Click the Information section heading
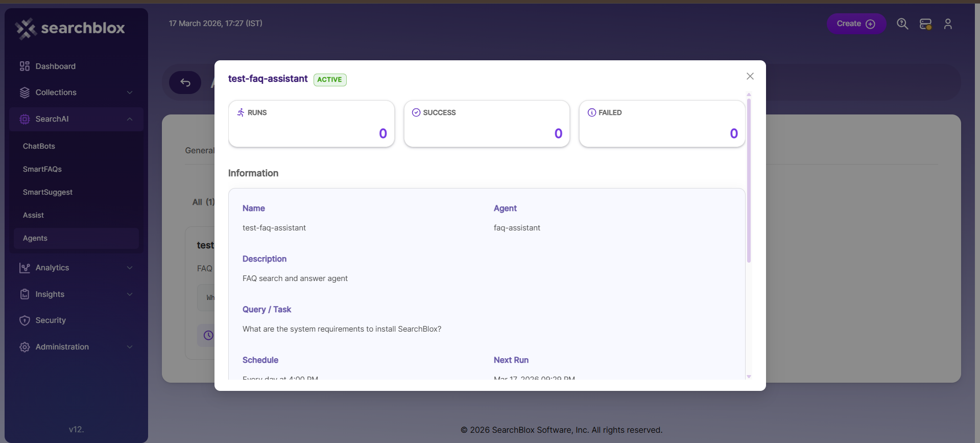 (x=253, y=173)
